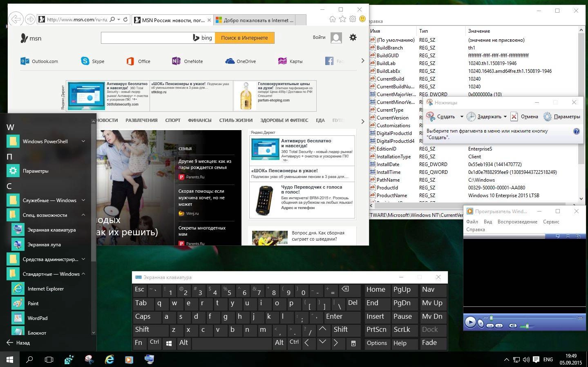Open Задержать delay dropdown in Snipping Tool

(505, 117)
